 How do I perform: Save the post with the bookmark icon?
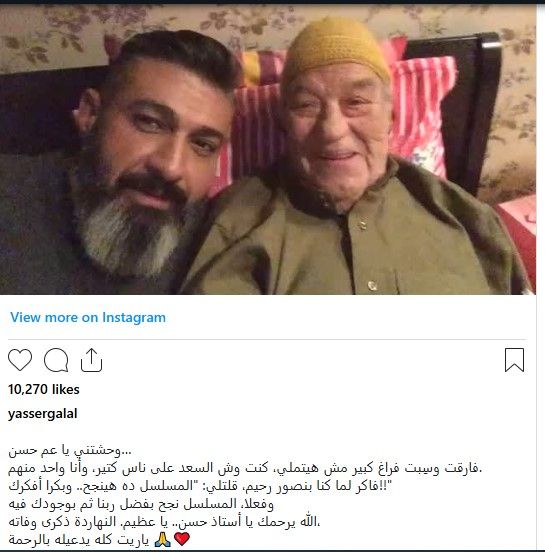click(x=514, y=360)
